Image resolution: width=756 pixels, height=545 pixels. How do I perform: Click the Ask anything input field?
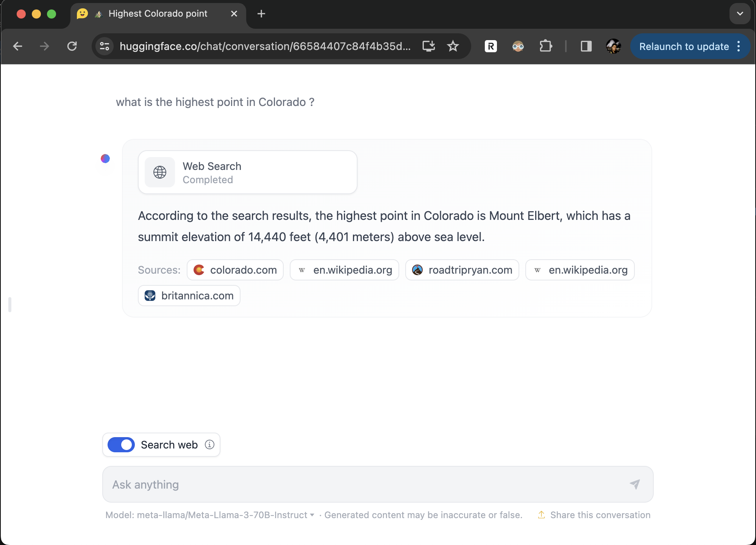[378, 484]
